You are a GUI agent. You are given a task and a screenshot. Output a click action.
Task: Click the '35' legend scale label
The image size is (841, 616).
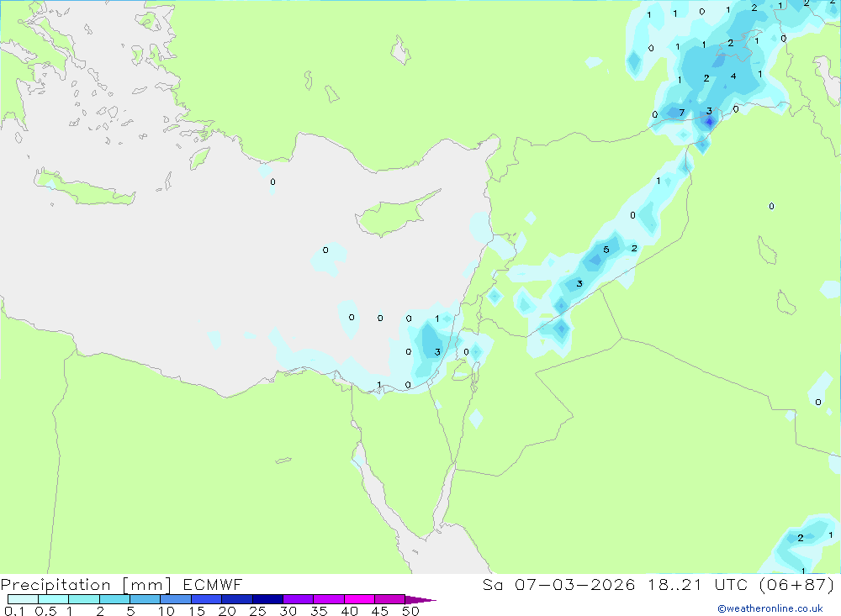click(x=319, y=611)
